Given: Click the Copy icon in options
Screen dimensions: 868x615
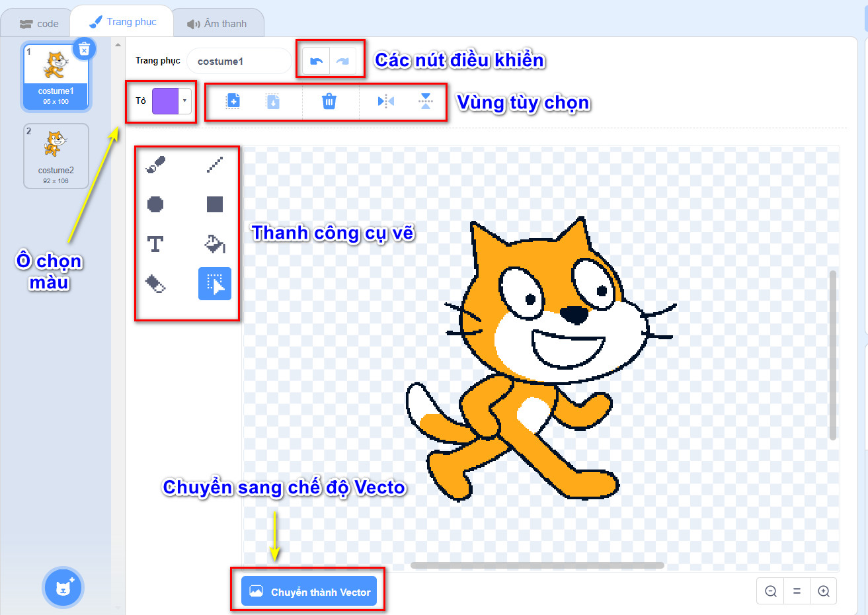Looking at the screenshot, I should pyautogui.click(x=233, y=101).
